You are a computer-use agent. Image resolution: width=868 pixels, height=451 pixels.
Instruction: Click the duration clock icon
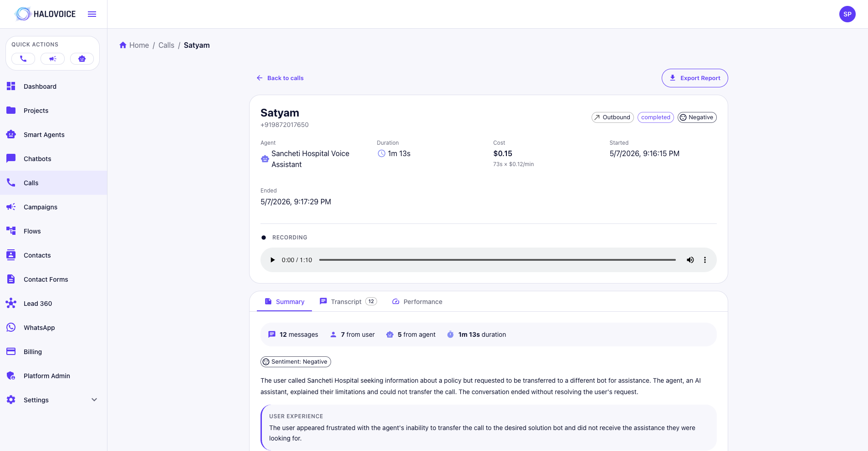381,153
